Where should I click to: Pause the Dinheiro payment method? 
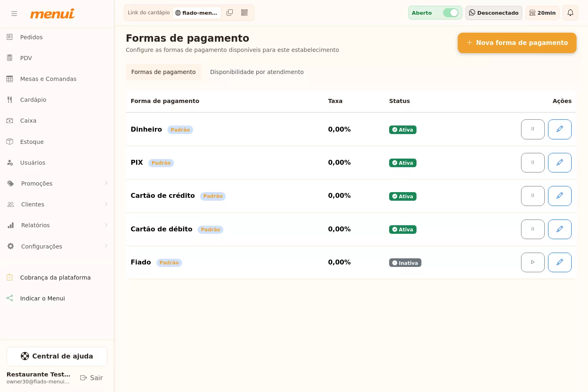pyautogui.click(x=532, y=129)
